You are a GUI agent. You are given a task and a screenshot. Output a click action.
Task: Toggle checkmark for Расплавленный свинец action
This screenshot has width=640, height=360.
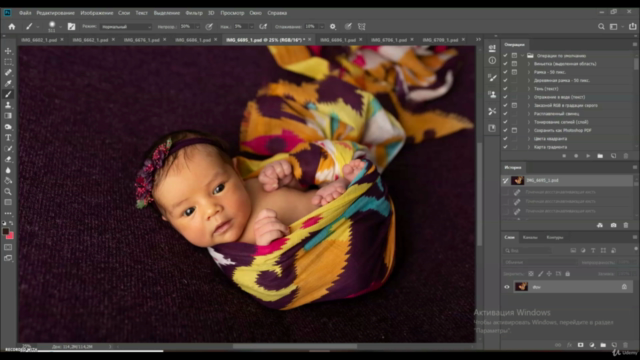[505, 113]
